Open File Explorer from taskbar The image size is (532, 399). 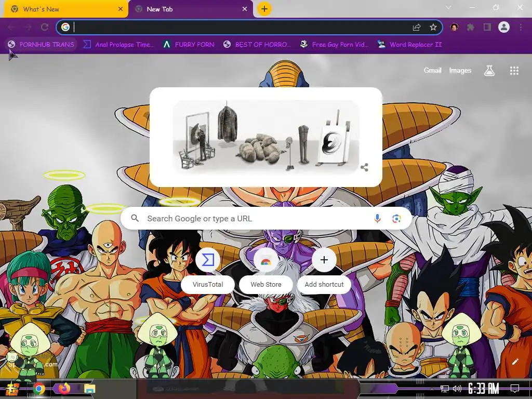point(89,389)
